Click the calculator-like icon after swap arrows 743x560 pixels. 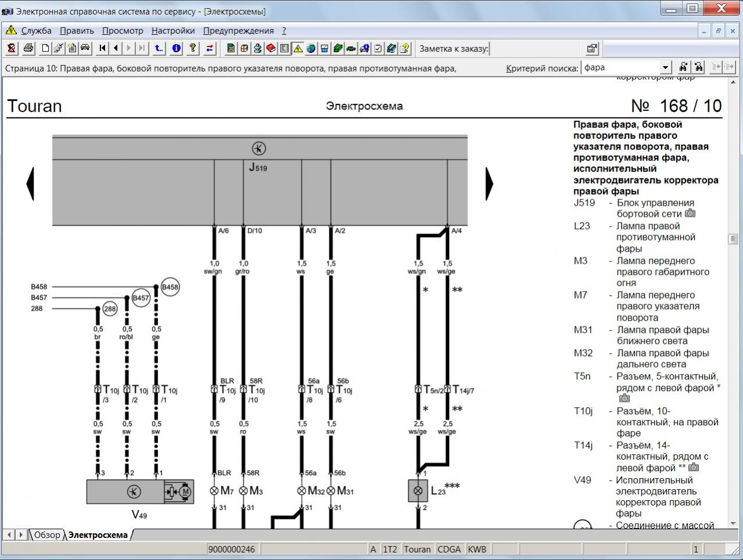tap(231, 49)
